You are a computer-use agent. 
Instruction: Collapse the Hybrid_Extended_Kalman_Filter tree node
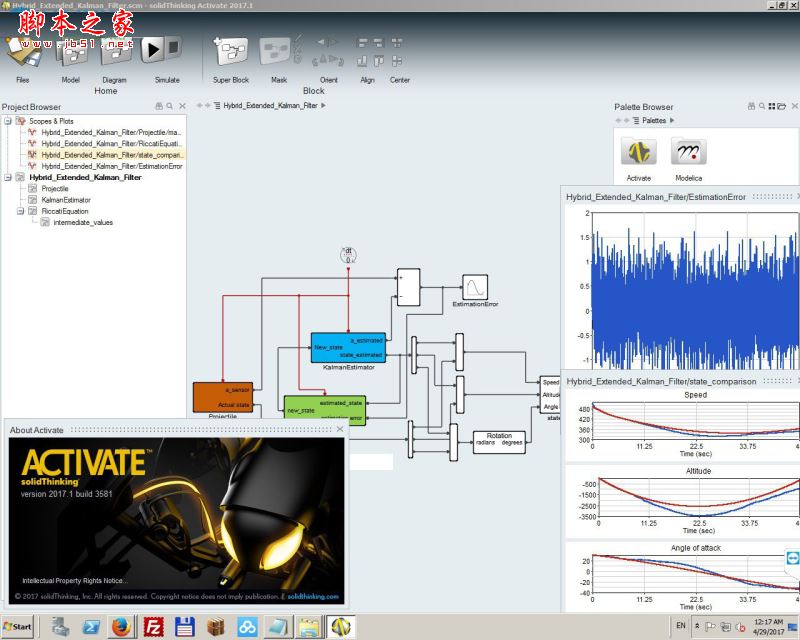(x=8, y=177)
